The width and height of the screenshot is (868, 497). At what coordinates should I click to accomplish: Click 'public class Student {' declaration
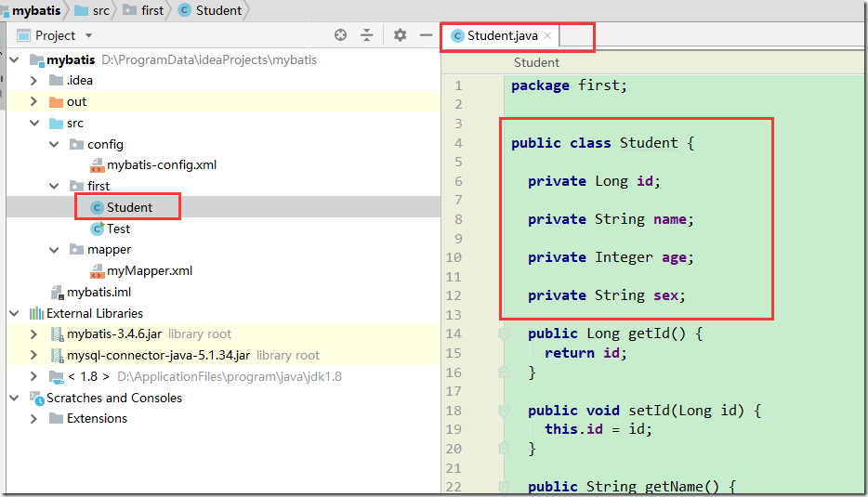(x=603, y=143)
